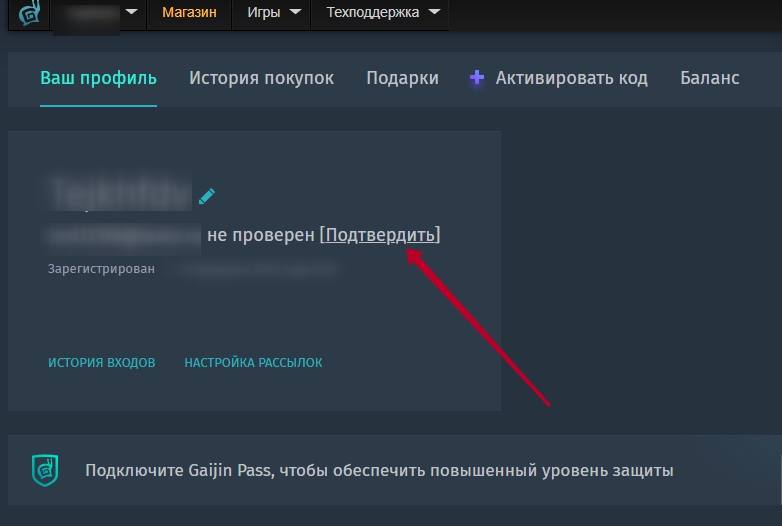The width and height of the screenshot is (782, 526).
Task: Open the Подарки tab
Action: click(402, 78)
